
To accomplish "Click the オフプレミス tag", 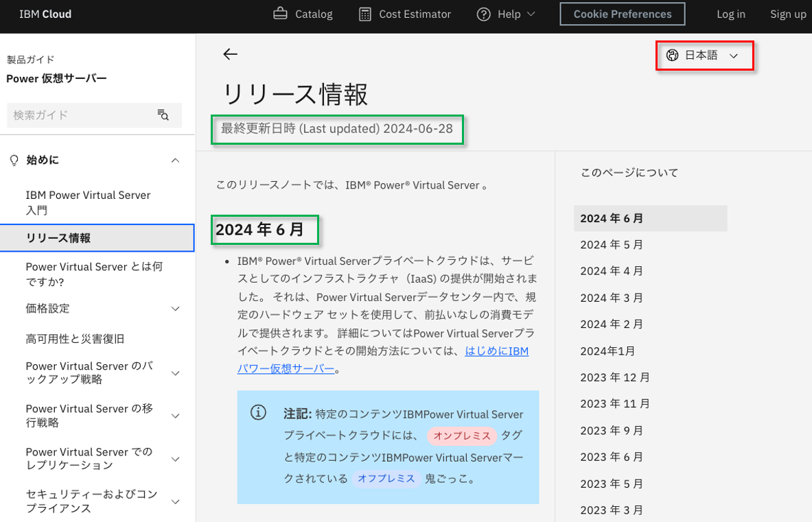I will tap(386, 479).
